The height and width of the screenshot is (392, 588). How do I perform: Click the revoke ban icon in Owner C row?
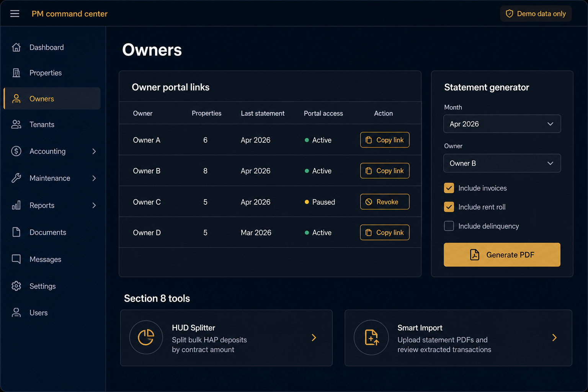[x=369, y=202]
